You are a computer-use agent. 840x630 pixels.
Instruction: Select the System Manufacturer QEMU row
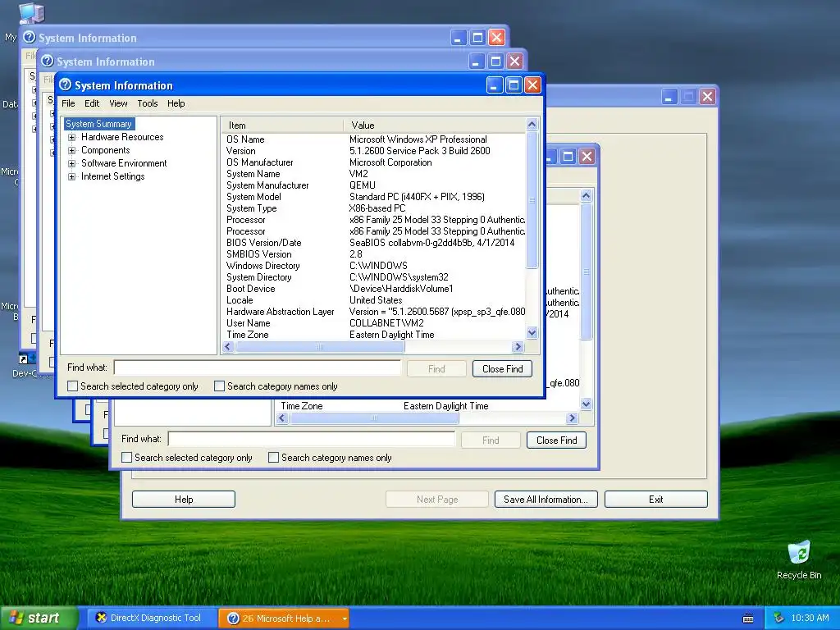(373, 185)
